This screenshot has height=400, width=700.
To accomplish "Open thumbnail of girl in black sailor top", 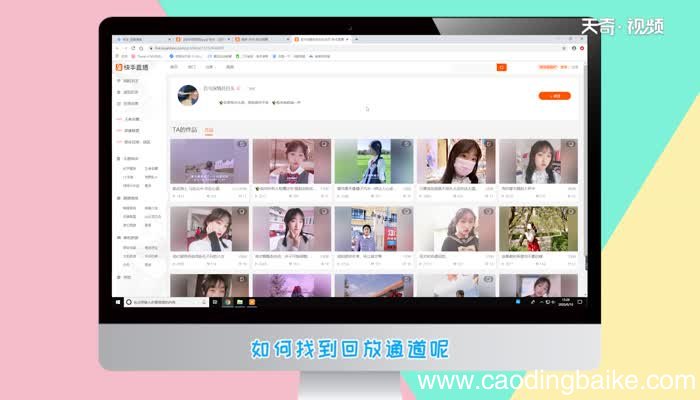I will pos(456,229).
